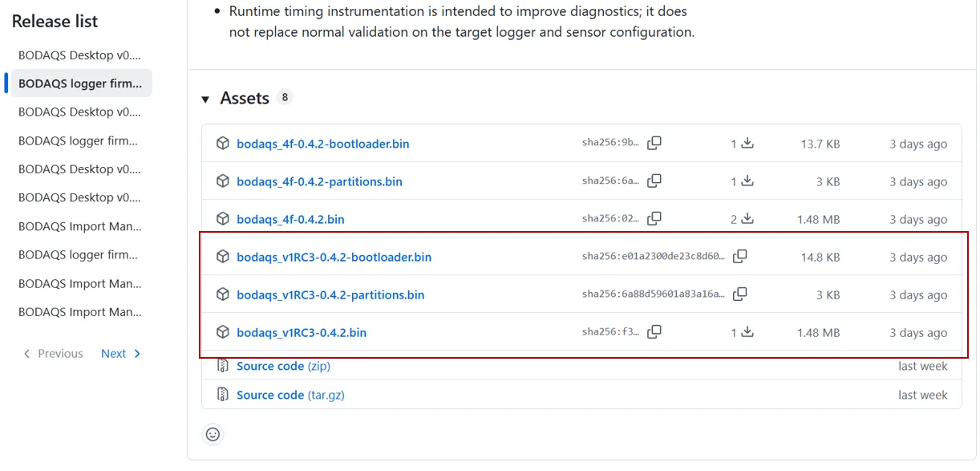The height and width of the screenshot is (471, 980).
Task: Click package icon beside bodaqs_v1RC3-0.4.2-bootloader.bin
Action: point(223,257)
